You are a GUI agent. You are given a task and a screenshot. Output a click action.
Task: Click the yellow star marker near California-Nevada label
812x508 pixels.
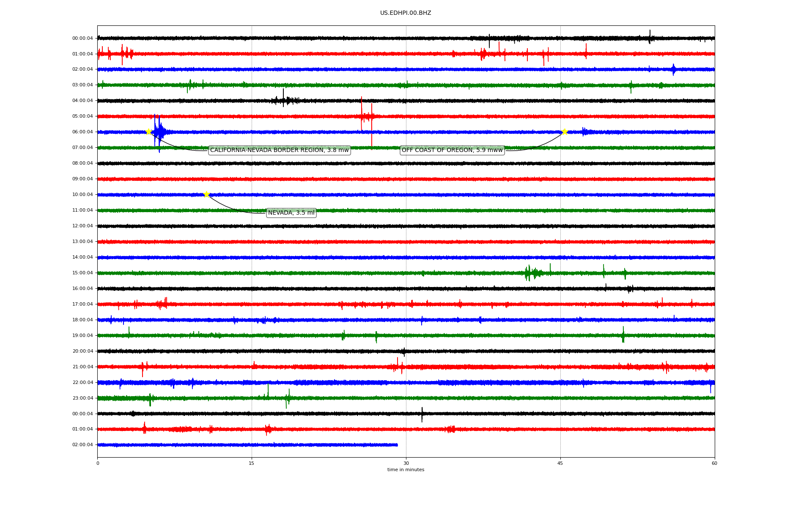pos(148,132)
